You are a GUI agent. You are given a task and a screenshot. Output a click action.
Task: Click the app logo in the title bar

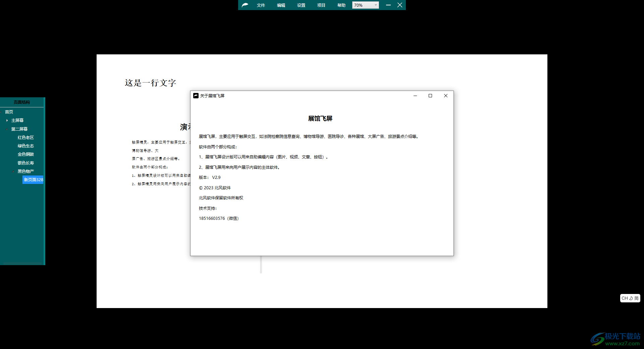coord(245,5)
